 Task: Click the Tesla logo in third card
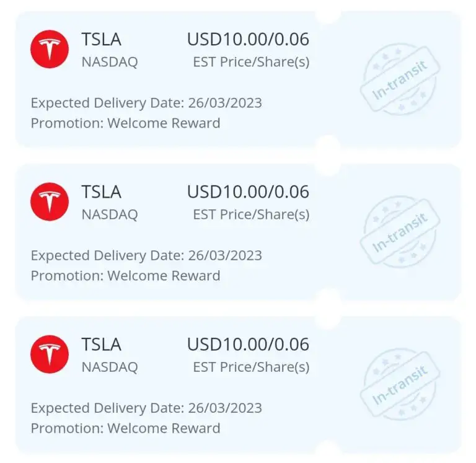(50, 355)
